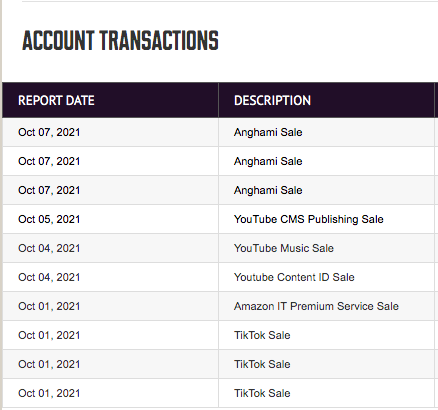This screenshot has height=410, width=438.
Task: Click Youtube Content ID Sale entry
Action: (294, 277)
